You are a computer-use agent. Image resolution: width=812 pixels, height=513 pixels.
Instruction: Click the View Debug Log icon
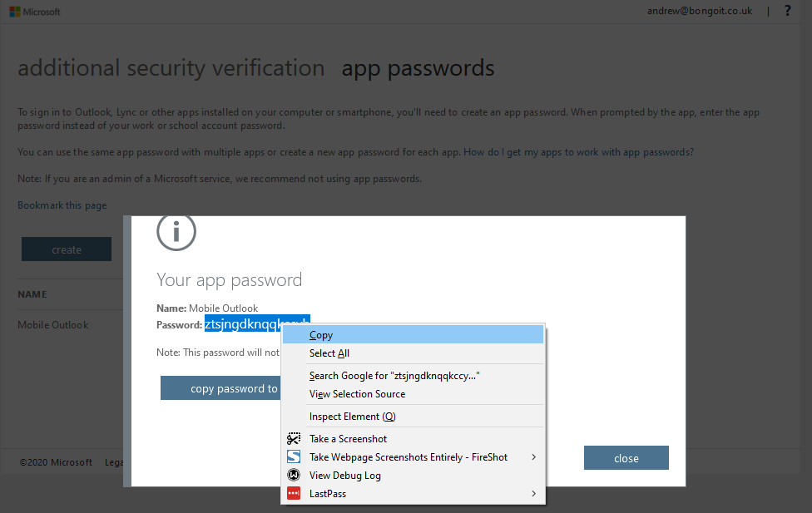pyautogui.click(x=294, y=476)
